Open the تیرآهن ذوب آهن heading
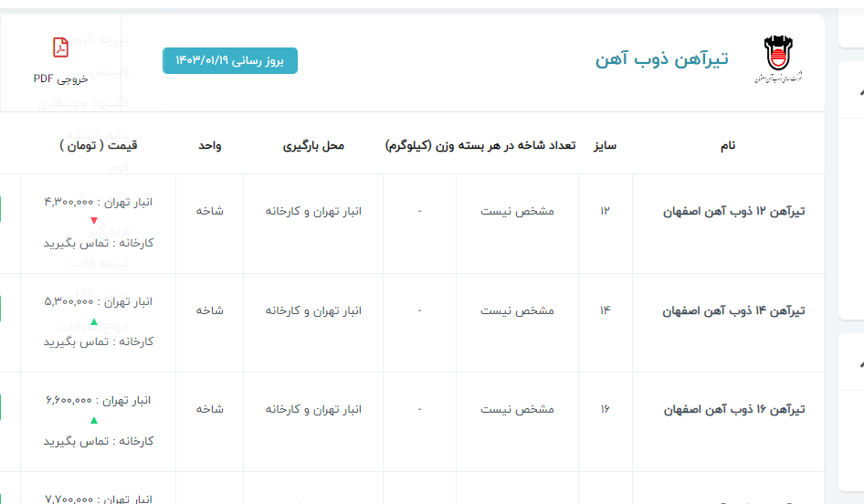 [662, 59]
